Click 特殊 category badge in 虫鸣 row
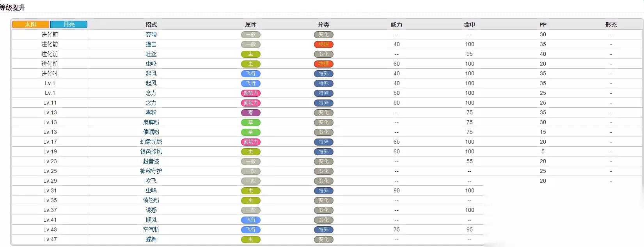 pyautogui.click(x=323, y=190)
